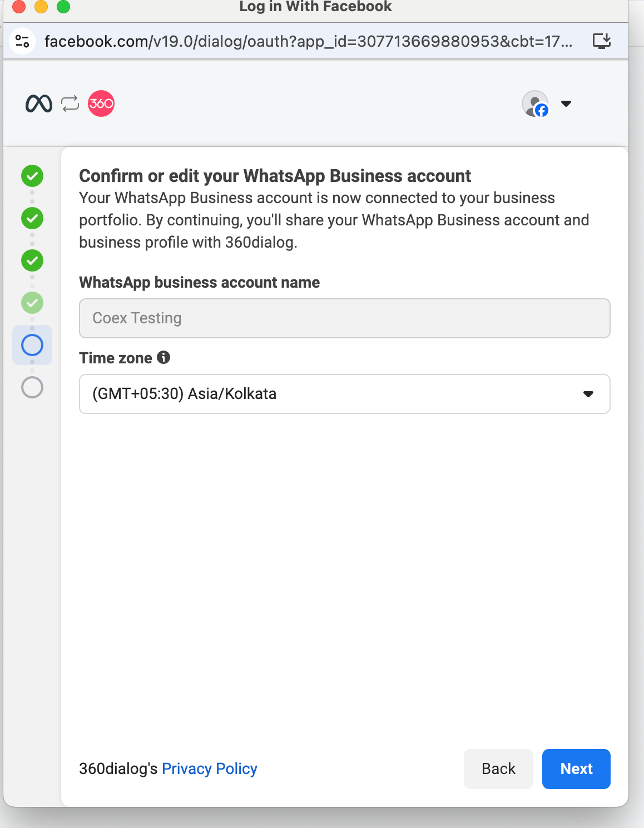Click the second completed step checkmark

32,218
